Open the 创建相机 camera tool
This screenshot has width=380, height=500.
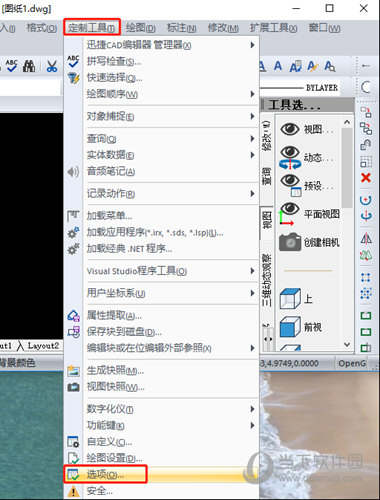point(309,242)
